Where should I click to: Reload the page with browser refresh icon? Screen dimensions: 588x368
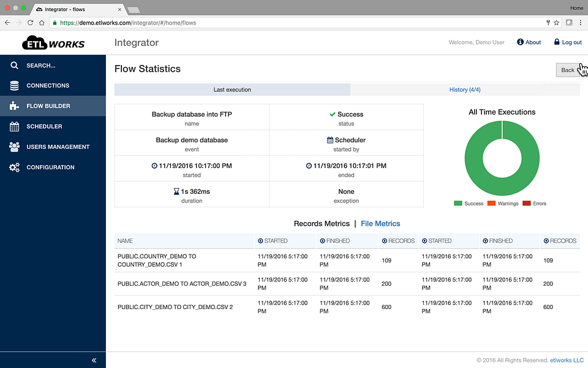[30, 23]
